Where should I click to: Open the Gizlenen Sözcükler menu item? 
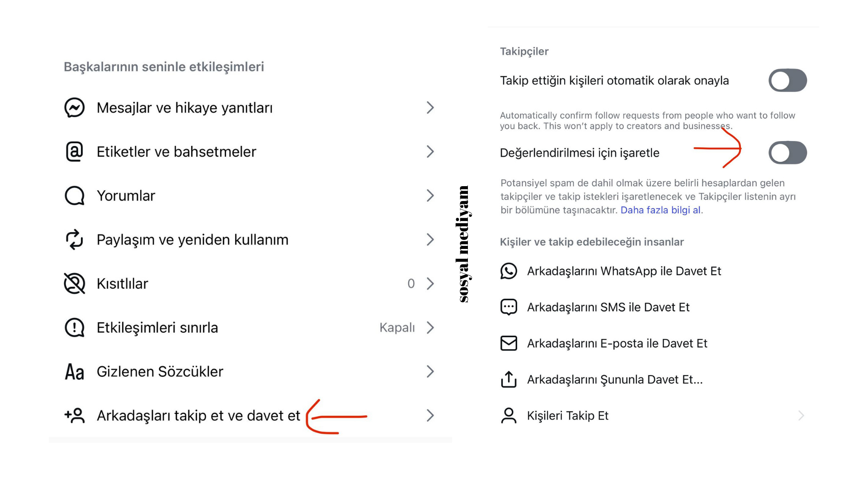(x=160, y=371)
